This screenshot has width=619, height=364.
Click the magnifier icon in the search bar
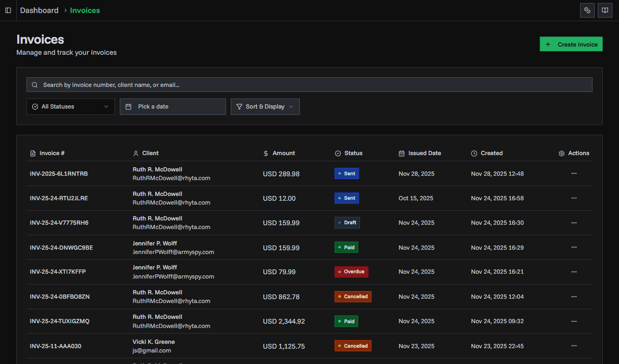tap(34, 85)
